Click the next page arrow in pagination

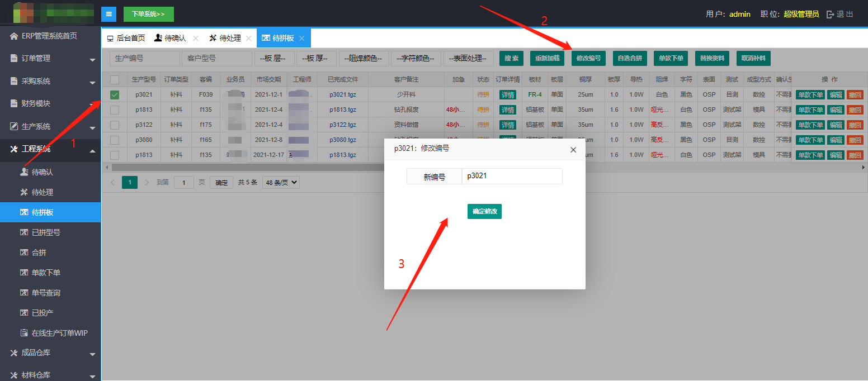tap(147, 182)
